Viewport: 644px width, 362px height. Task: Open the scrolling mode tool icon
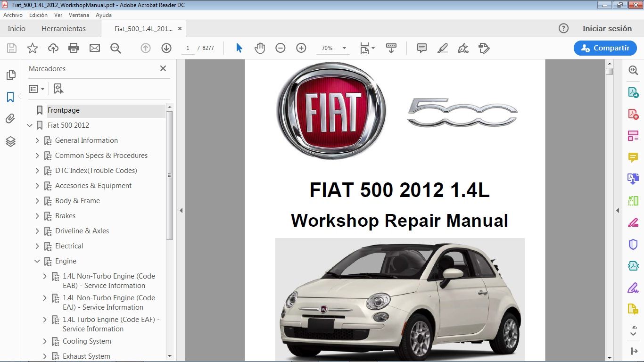click(391, 48)
